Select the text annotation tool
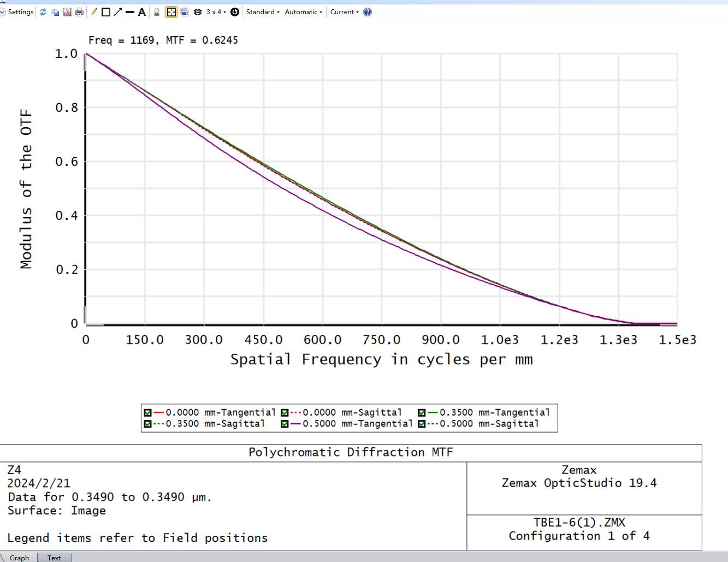Screen dimensions: 728x562 click(142, 12)
